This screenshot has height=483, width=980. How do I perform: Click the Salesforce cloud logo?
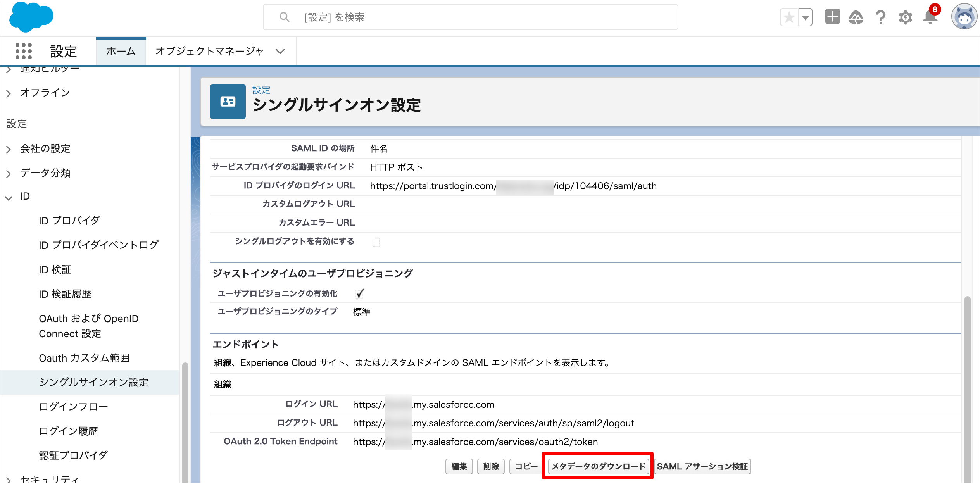pyautogui.click(x=31, y=17)
